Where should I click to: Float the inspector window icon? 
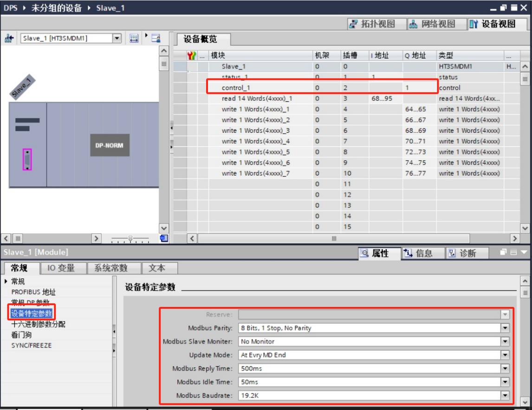(504, 252)
